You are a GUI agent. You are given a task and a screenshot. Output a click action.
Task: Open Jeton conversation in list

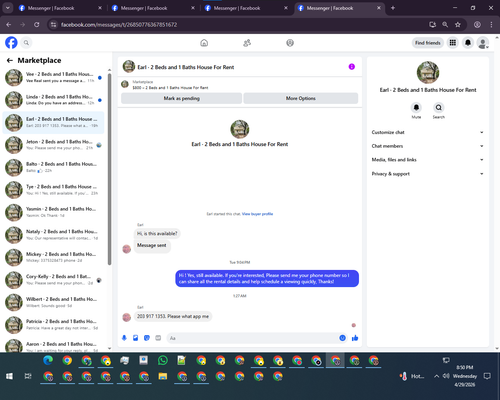pyautogui.click(x=53, y=145)
